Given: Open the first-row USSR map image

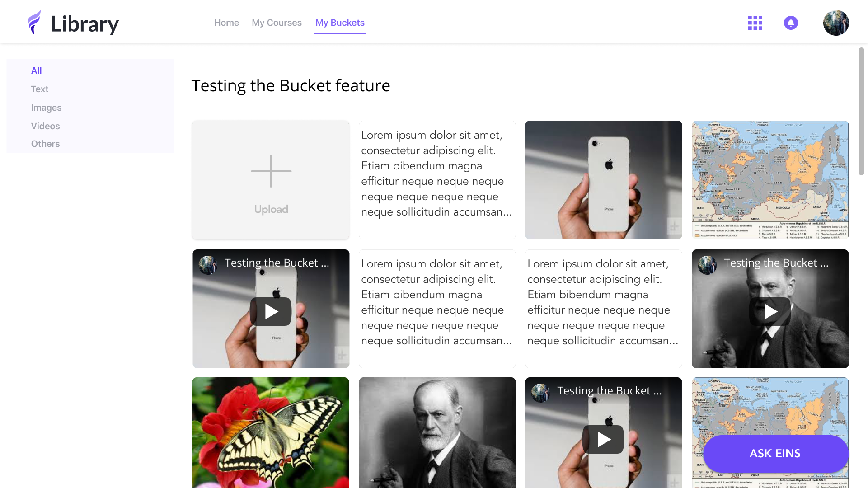Looking at the screenshot, I should click(770, 180).
